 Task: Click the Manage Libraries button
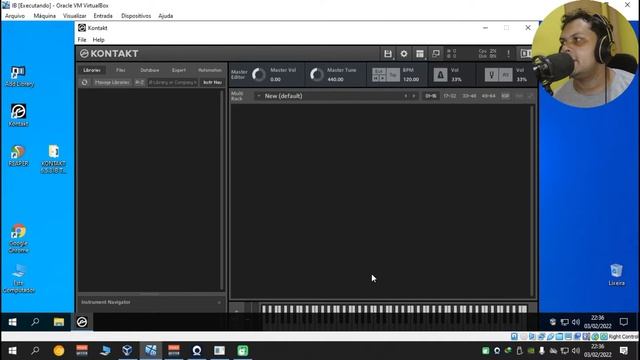(112, 82)
